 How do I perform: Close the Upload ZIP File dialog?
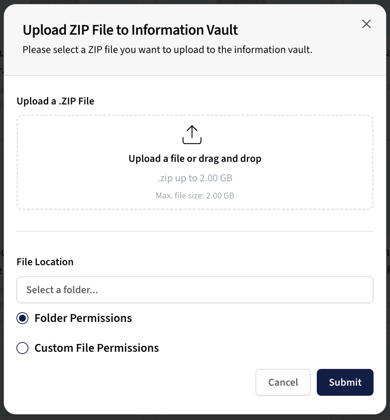pyautogui.click(x=366, y=24)
